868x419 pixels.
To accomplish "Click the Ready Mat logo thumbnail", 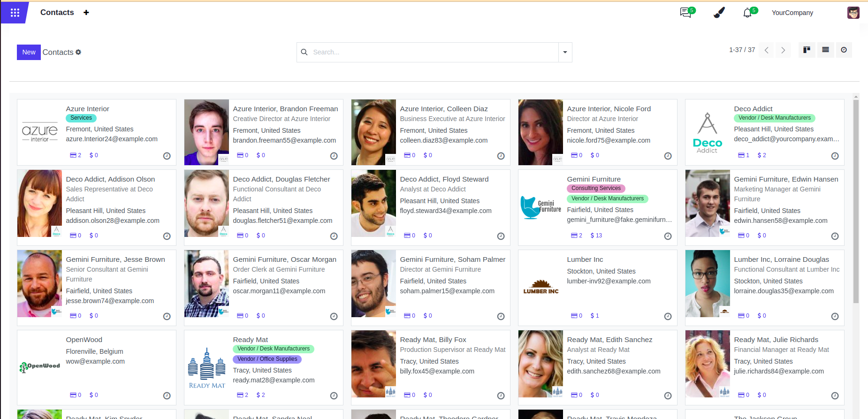I will [x=206, y=368].
